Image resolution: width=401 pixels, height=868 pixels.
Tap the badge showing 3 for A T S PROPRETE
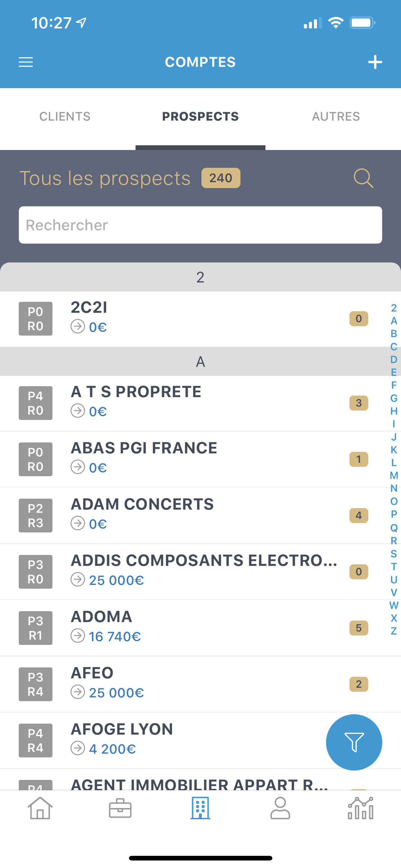click(x=359, y=403)
